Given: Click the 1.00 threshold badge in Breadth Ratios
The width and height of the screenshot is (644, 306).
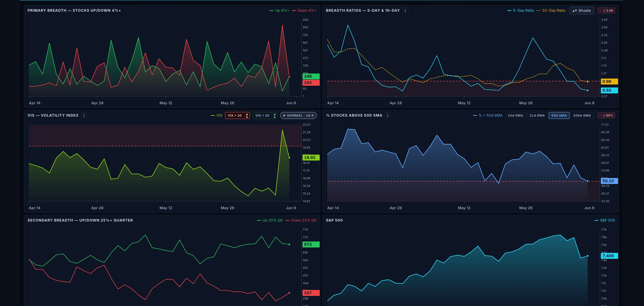Looking at the screenshot, I should pyautogui.click(x=606, y=11).
